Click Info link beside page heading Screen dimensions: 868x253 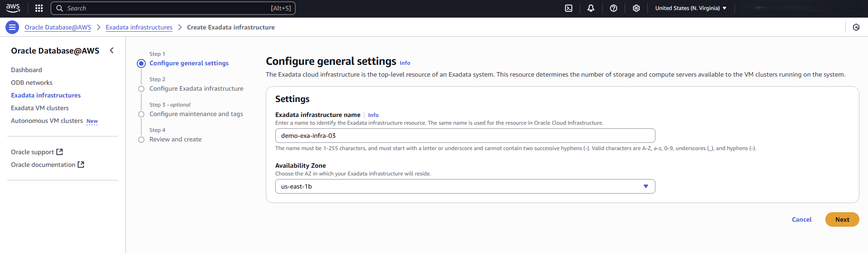405,63
